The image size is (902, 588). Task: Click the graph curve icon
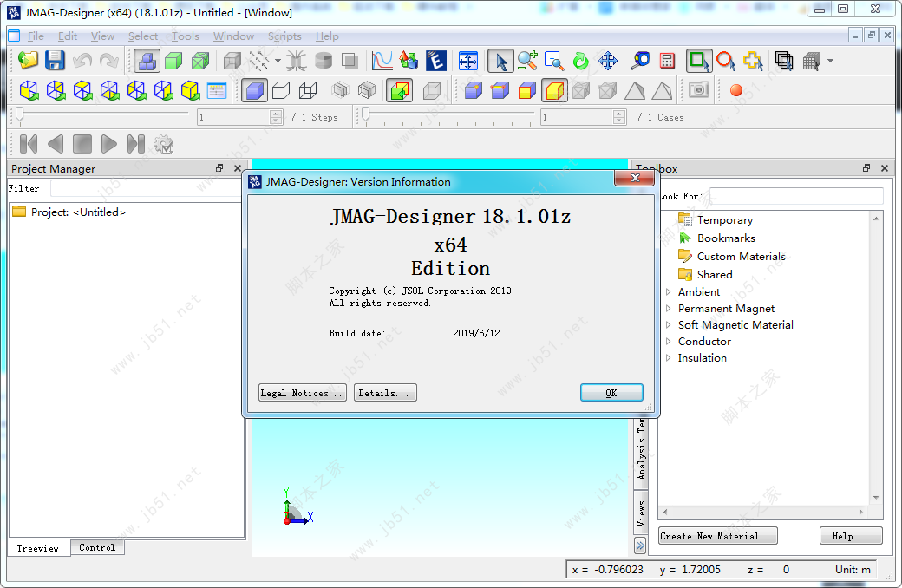pos(382,61)
